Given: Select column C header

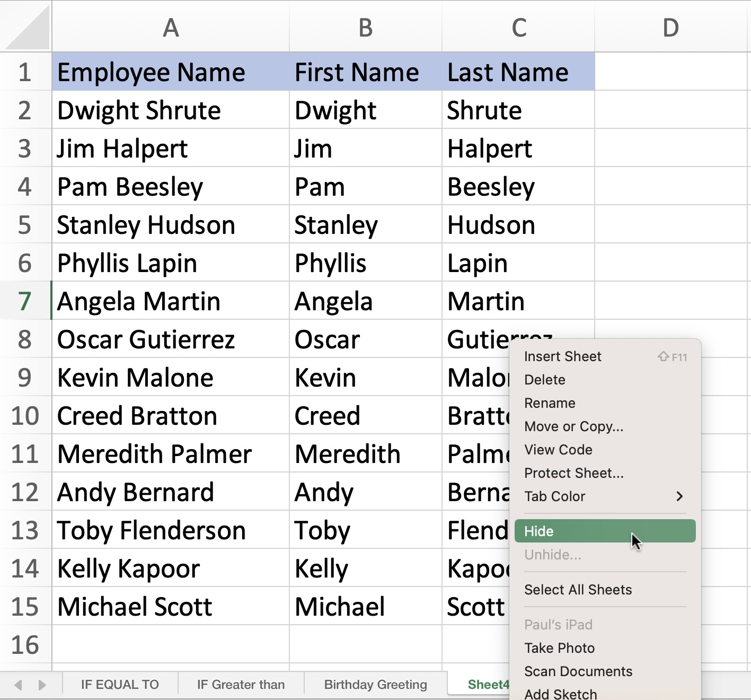Looking at the screenshot, I should [518, 27].
